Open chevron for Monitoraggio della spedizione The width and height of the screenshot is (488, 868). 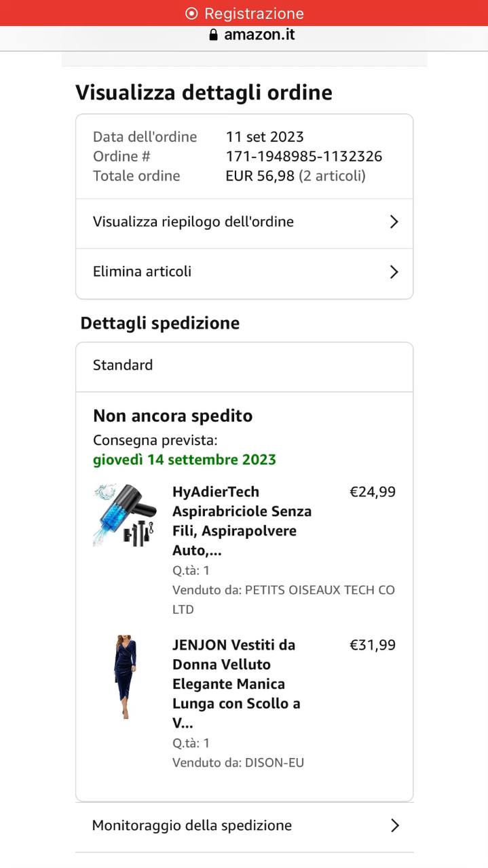point(395,825)
